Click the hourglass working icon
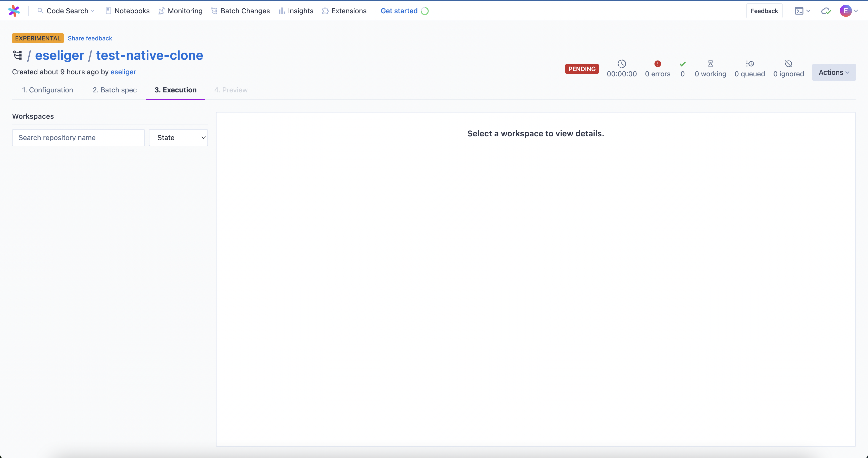The width and height of the screenshot is (868, 458). click(710, 64)
